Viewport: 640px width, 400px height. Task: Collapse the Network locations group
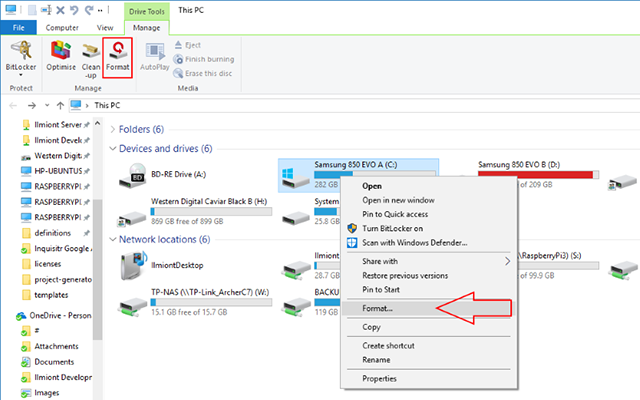tap(113, 239)
